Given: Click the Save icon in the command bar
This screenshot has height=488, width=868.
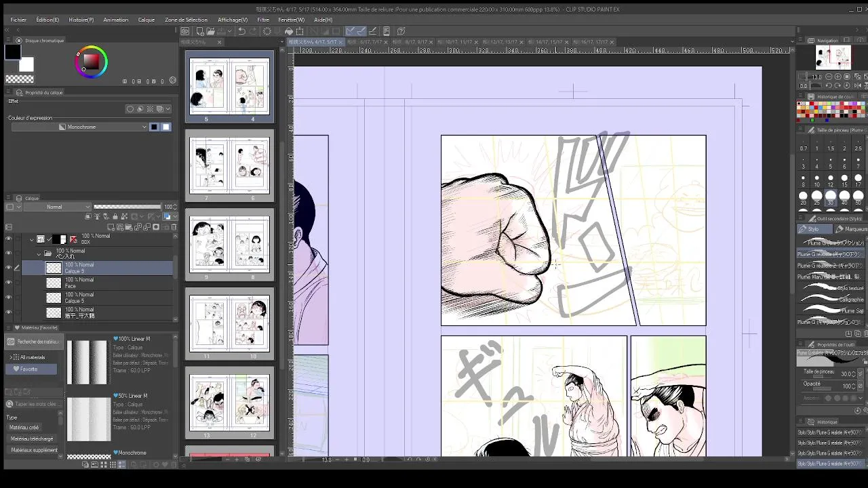Looking at the screenshot, I should (222, 31).
